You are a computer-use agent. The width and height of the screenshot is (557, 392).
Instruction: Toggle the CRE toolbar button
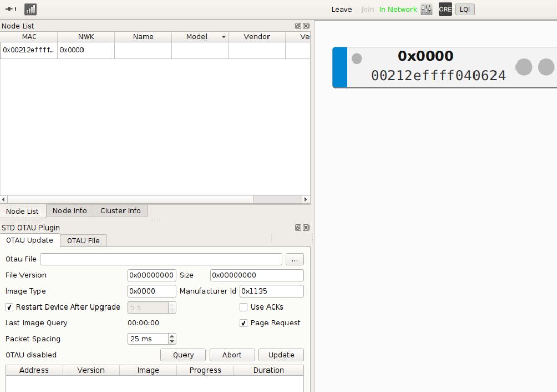(x=445, y=9)
